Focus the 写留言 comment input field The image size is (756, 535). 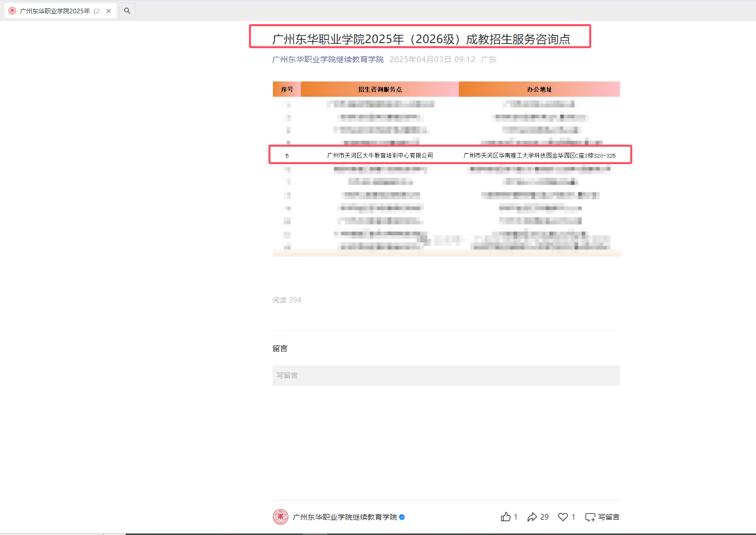(x=446, y=375)
